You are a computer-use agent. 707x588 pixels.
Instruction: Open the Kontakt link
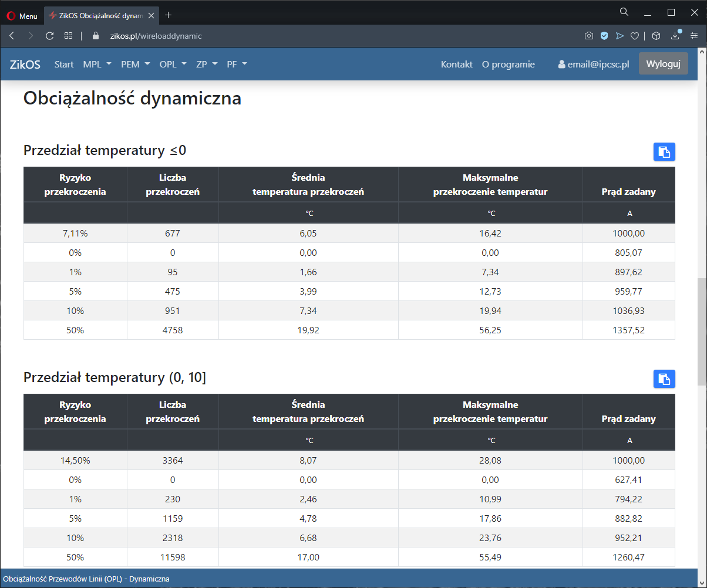(x=456, y=65)
